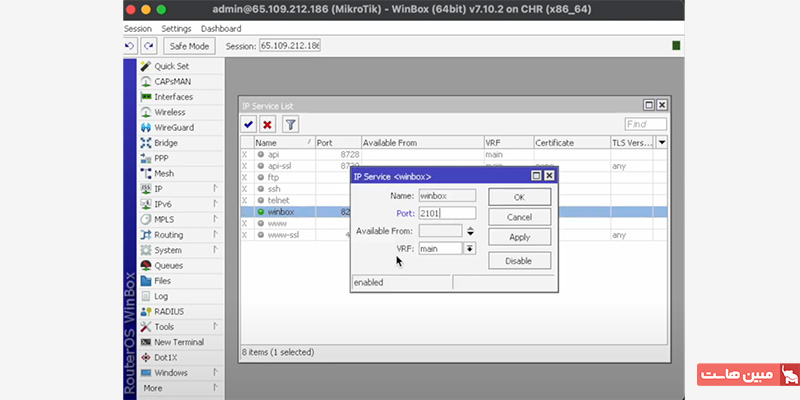Open WireGuard settings

(x=181, y=128)
